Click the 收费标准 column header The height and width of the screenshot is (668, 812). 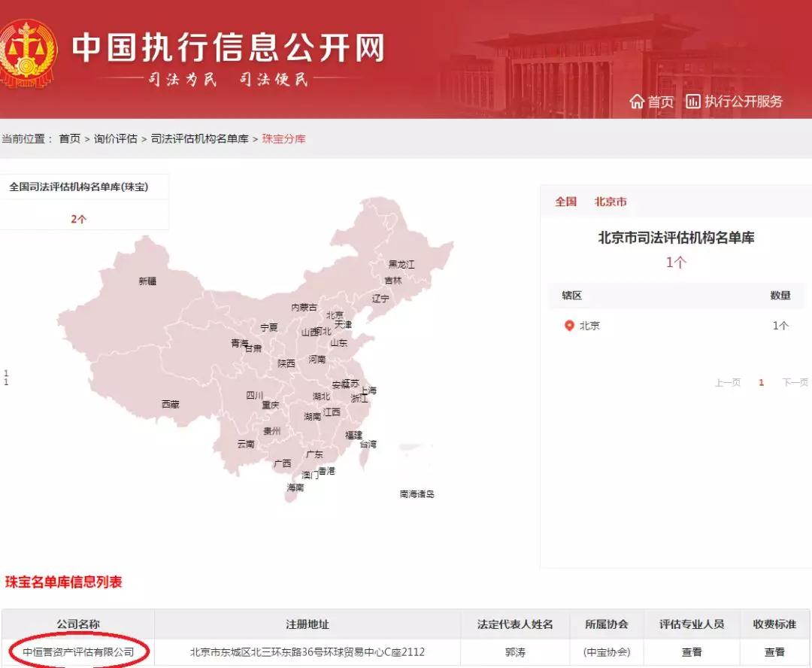click(774, 624)
